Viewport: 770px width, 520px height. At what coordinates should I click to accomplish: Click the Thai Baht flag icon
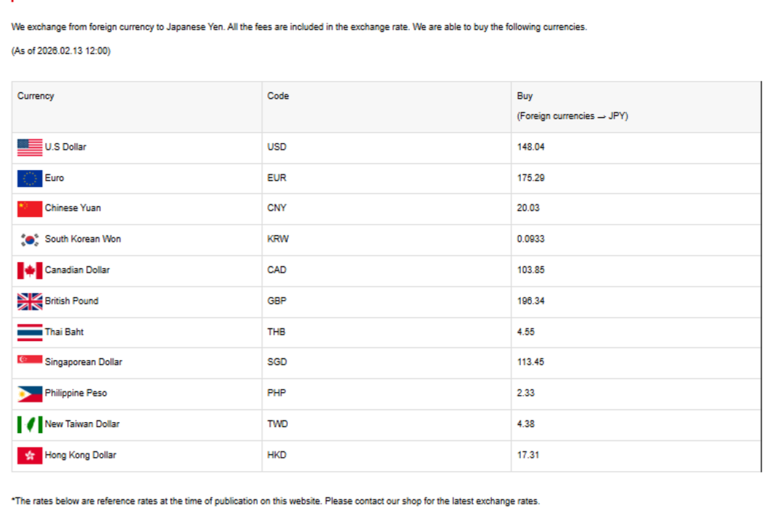30,332
